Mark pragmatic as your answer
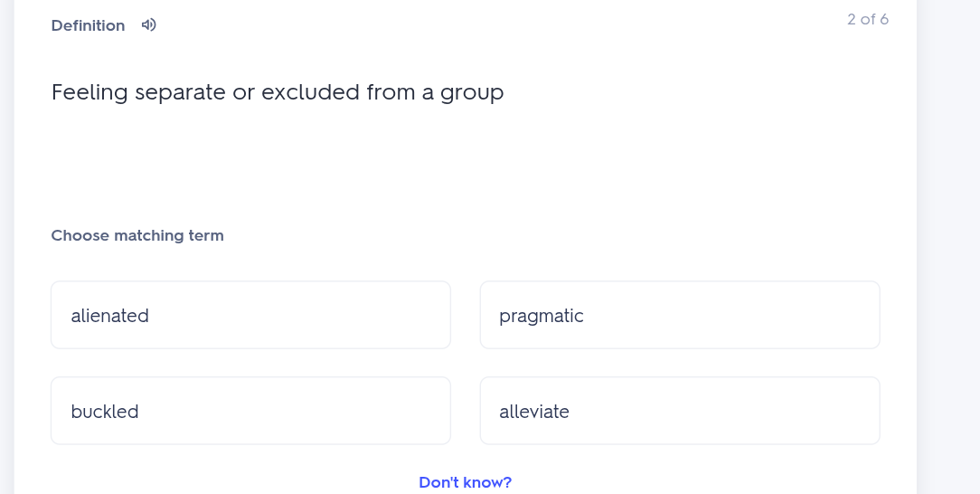Image resolution: width=980 pixels, height=494 pixels. (x=679, y=315)
